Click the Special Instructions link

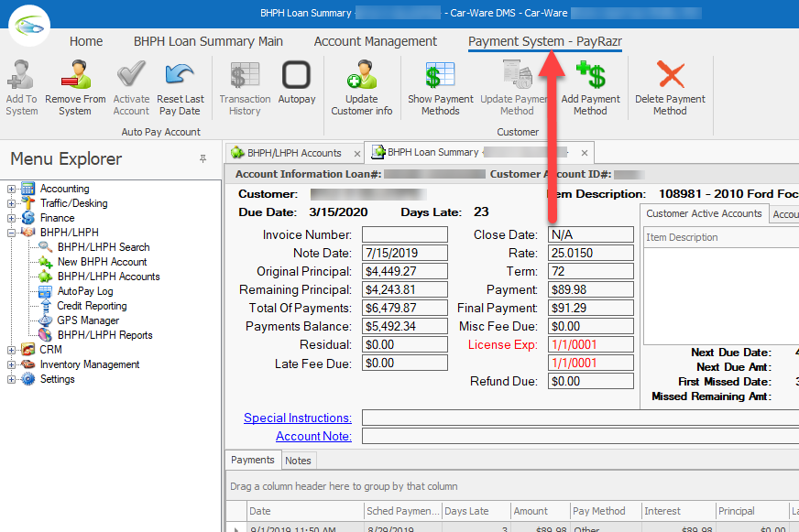coord(298,418)
